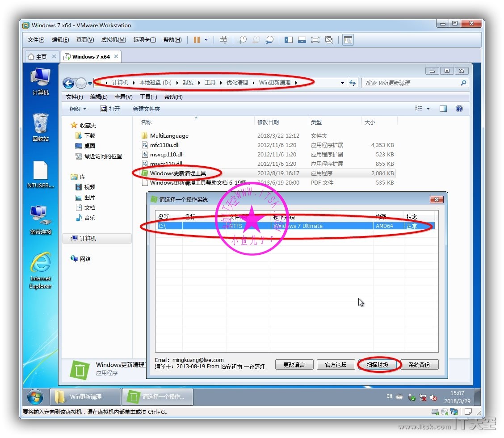This screenshot has width=504, height=438.
Task: Expand the 组织 (Organize) dropdown
Action: click(x=78, y=109)
